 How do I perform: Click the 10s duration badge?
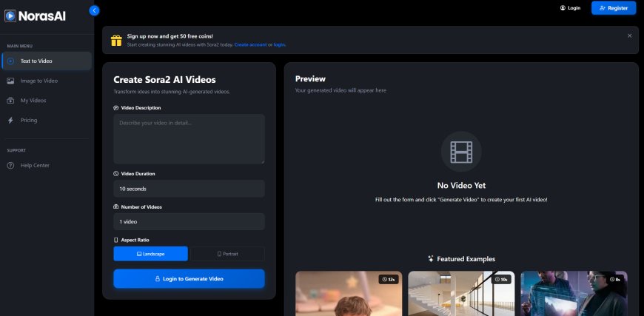(x=501, y=280)
